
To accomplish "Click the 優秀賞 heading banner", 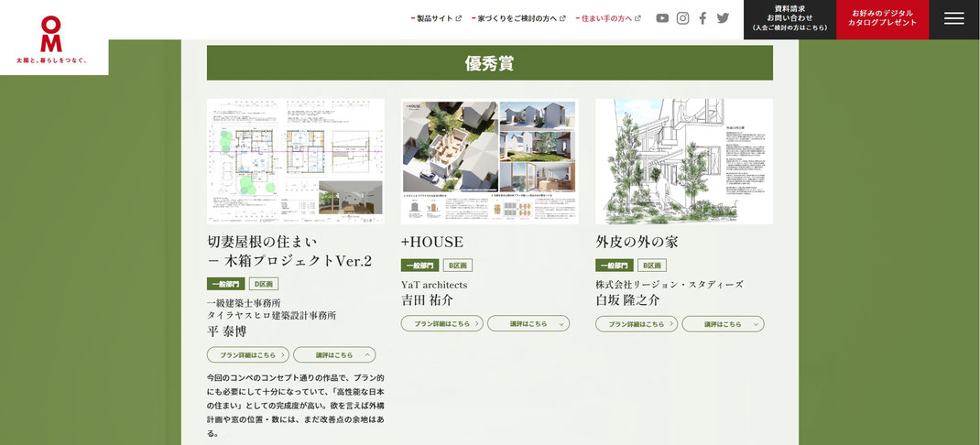I will [490, 62].
